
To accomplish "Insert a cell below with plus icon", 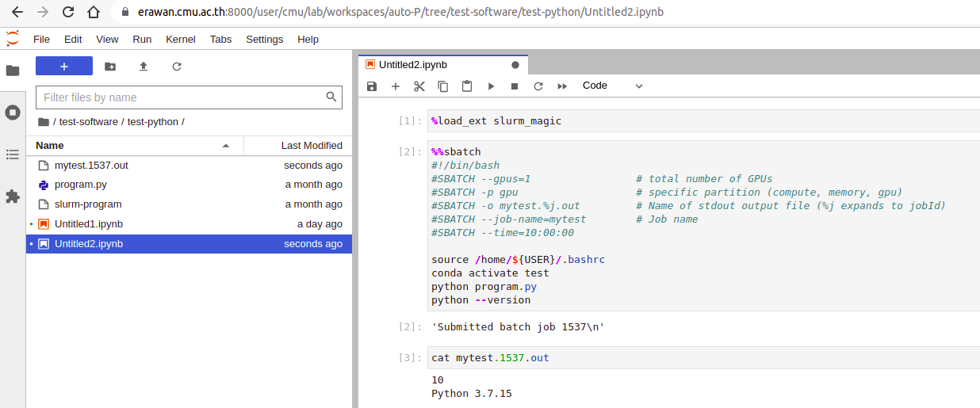I will click(396, 86).
